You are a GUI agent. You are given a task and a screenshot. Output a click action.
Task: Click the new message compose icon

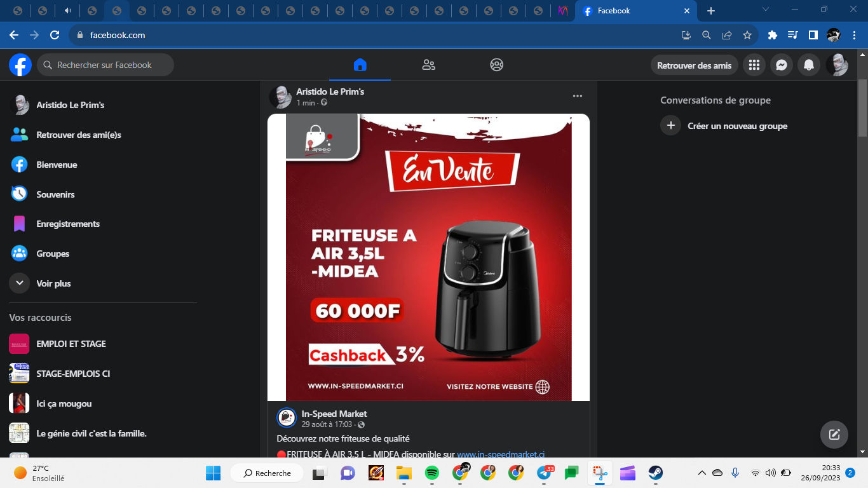coord(834,435)
